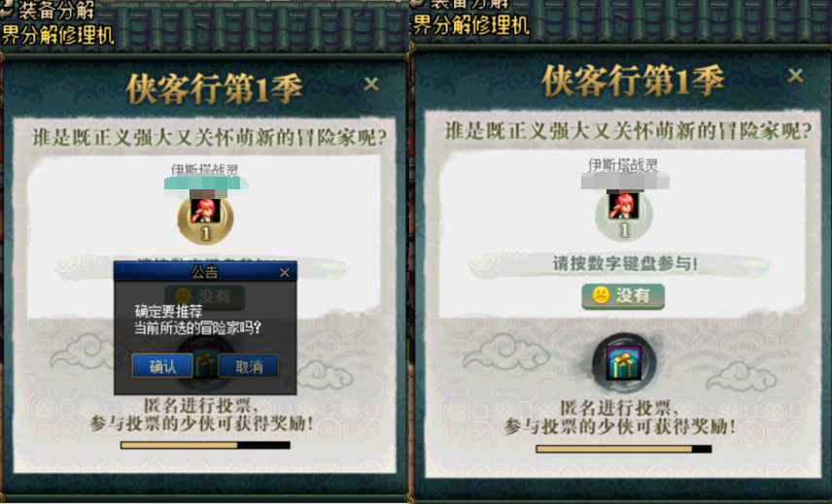This screenshot has height=504, width=832.
Task: Click the 请按数字键盘参与! banner
Action: coord(624,263)
